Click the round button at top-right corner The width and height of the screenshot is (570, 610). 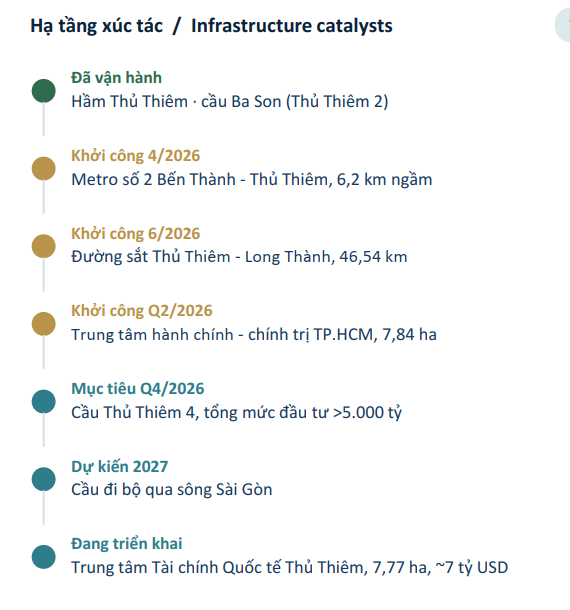[563, 25]
